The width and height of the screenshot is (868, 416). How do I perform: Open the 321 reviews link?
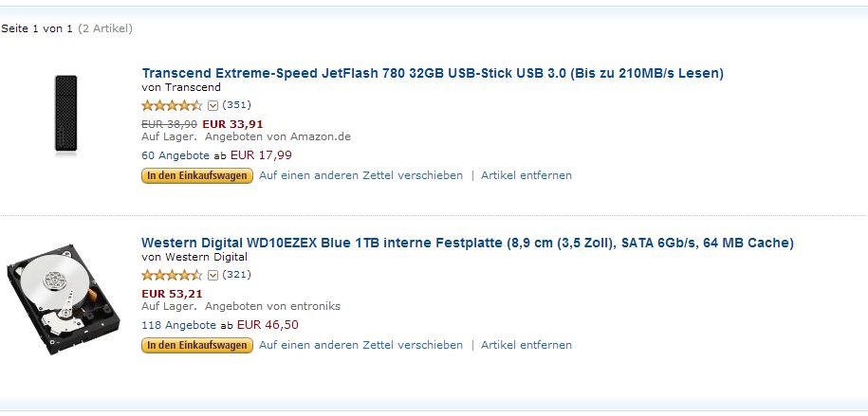coord(236,275)
